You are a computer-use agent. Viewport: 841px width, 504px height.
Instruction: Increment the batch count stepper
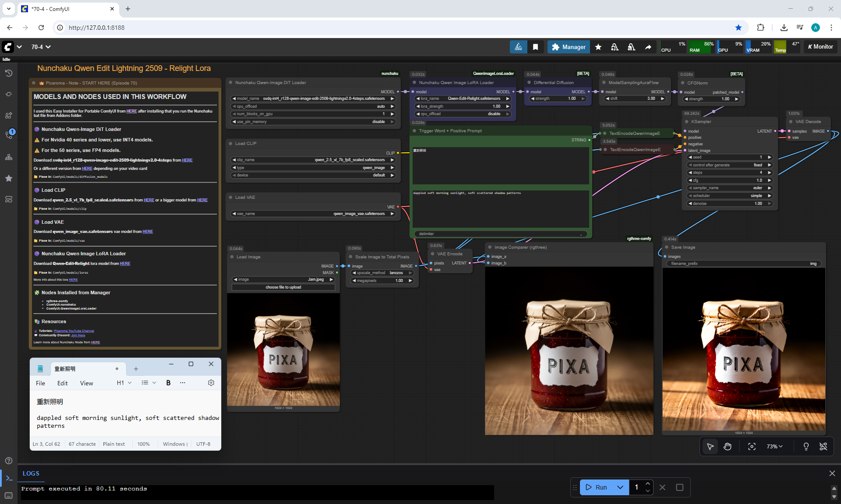pos(647,484)
